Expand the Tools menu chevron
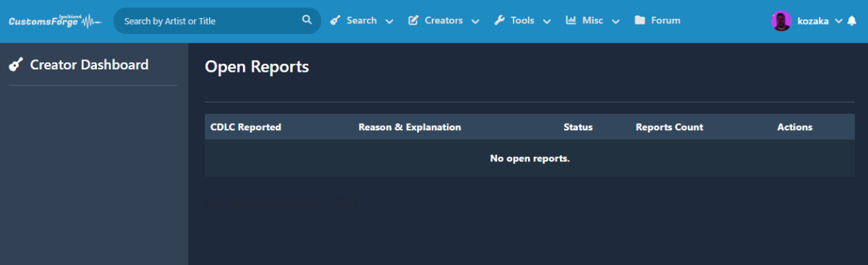 coord(547,22)
